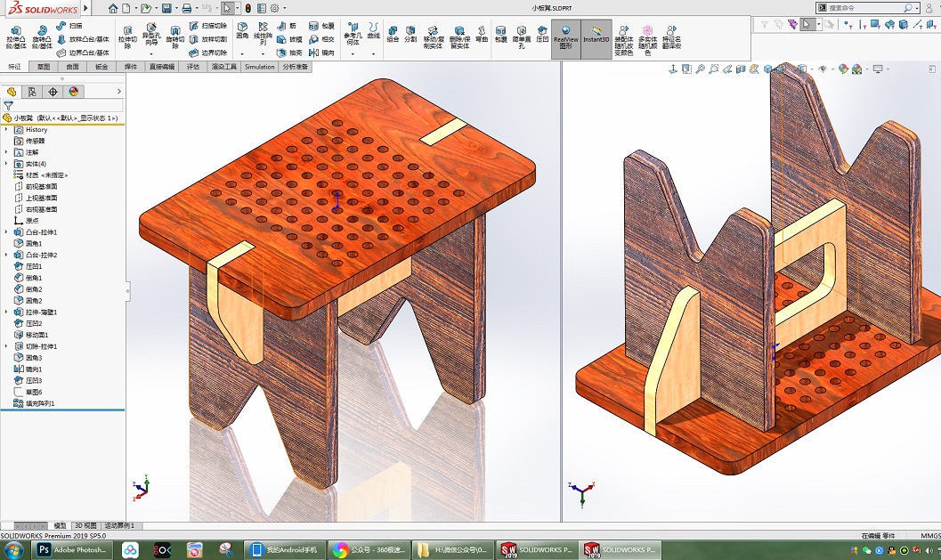Expand the 拉伸-薄壁1 feature
This screenshot has height=560, width=941.
coord(6,312)
